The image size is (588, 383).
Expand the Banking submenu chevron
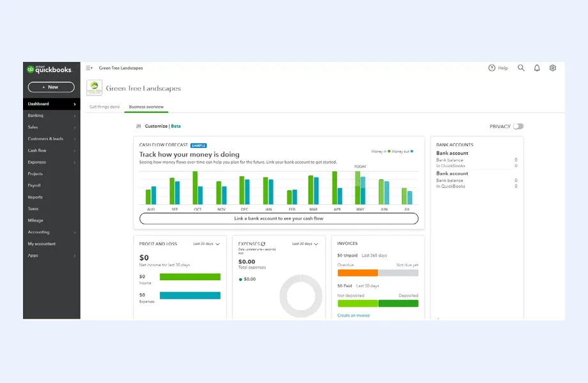(x=75, y=116)
